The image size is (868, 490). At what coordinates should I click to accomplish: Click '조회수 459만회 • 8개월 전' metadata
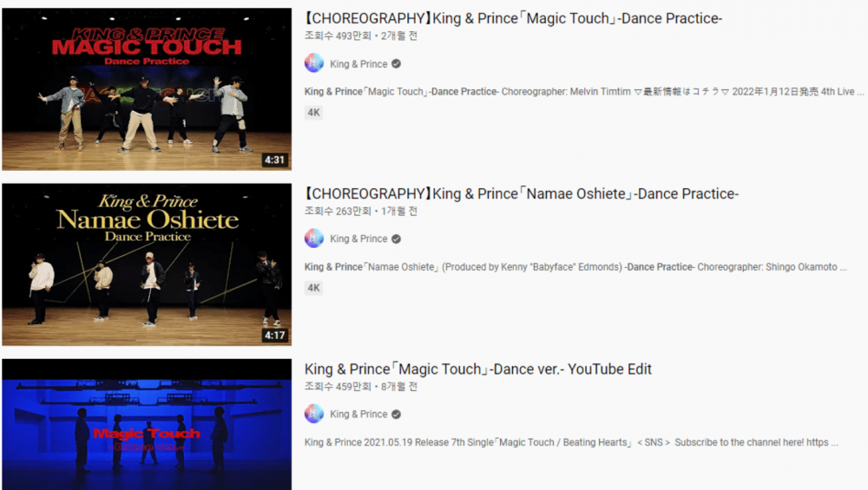coord(361,387)
